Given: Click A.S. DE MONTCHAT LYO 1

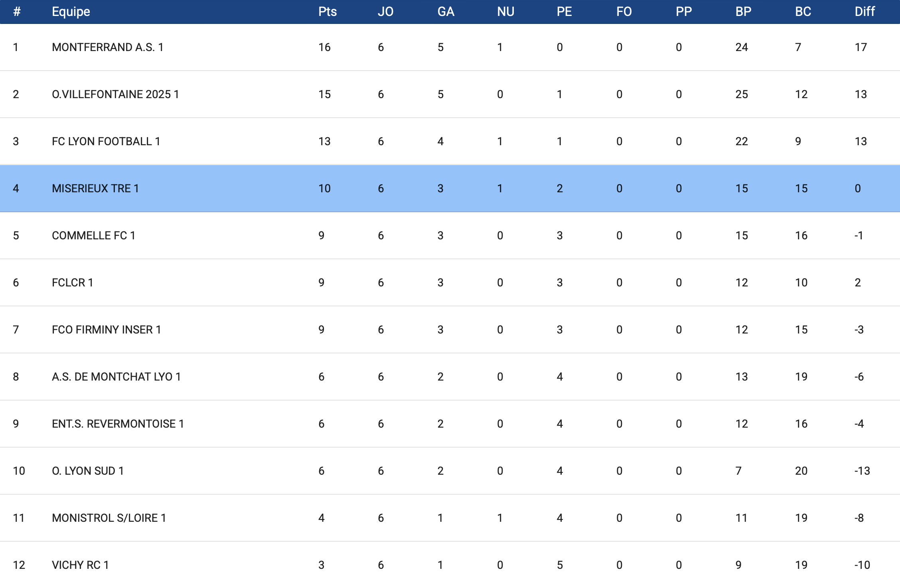Looking at the screenshot, I should pos(116,377).
